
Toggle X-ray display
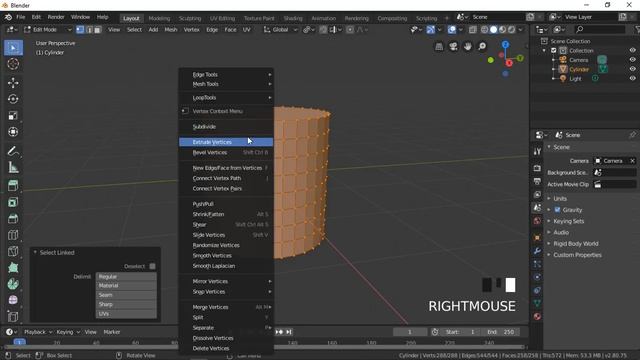tap(473, 30)
